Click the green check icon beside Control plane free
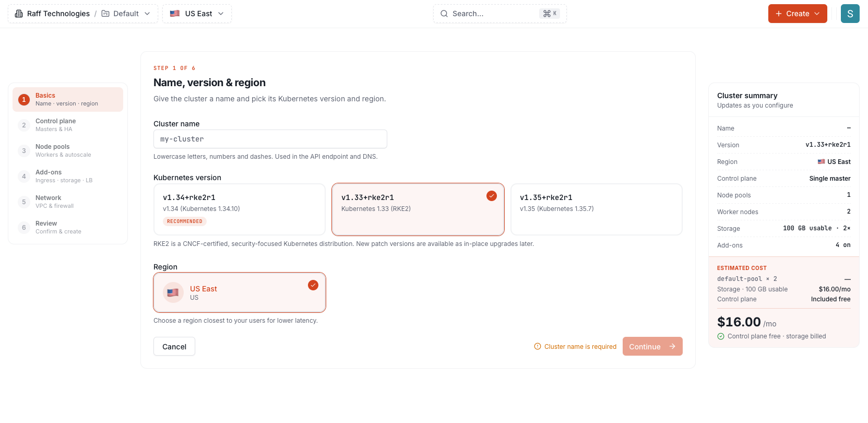The height and width of the screenshot is (423, 868). pyautogui.click(x=721, y=336)
